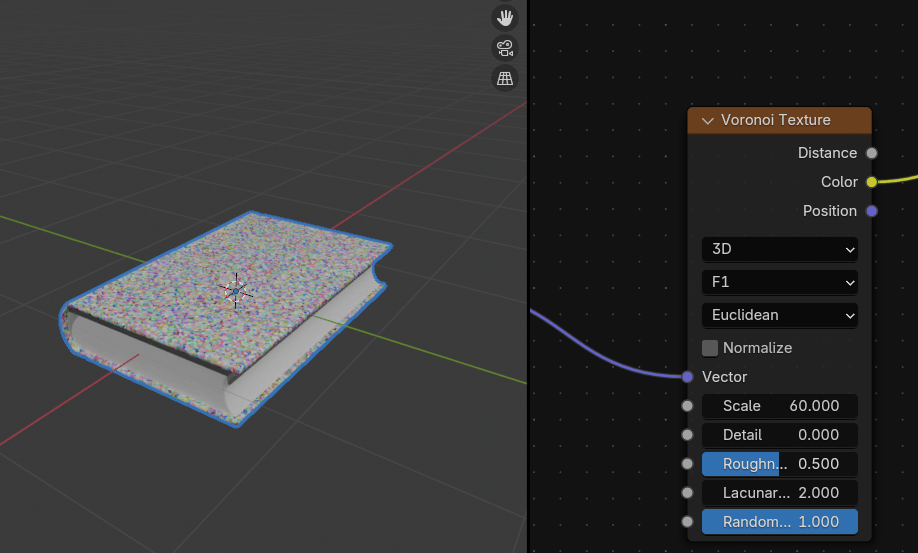Collapse the Voronoi Texture node

point(708,121)
